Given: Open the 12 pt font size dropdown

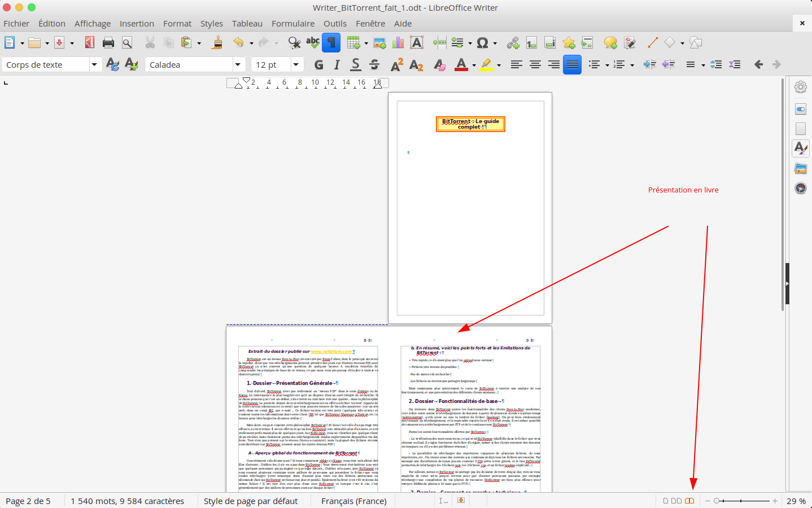Looking at the screenshot, I should (295, 65).
